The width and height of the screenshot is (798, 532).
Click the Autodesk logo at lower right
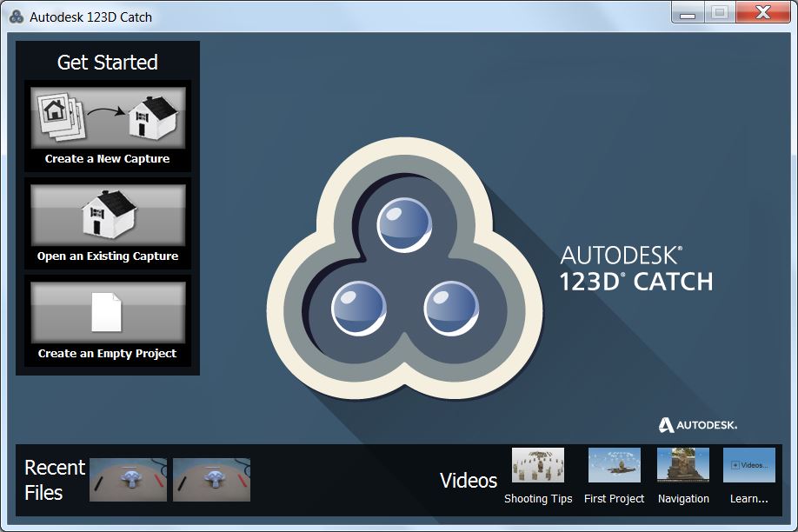698,425
